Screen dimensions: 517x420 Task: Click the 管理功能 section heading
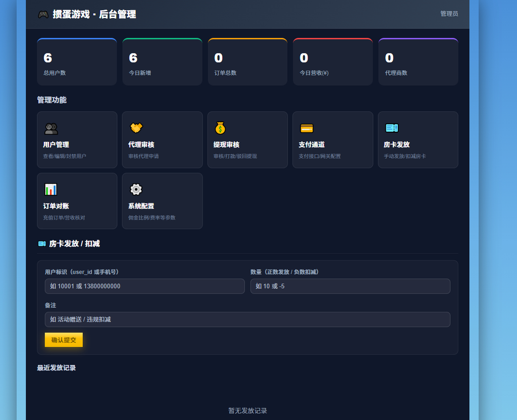(x=52, y=100)
